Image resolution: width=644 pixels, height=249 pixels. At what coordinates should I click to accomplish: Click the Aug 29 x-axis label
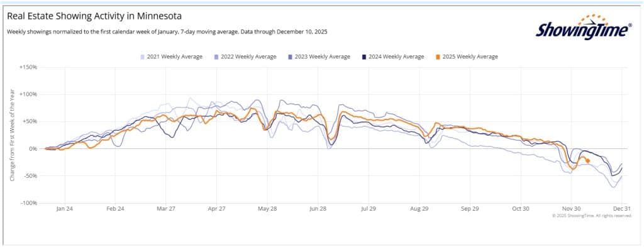419,209
